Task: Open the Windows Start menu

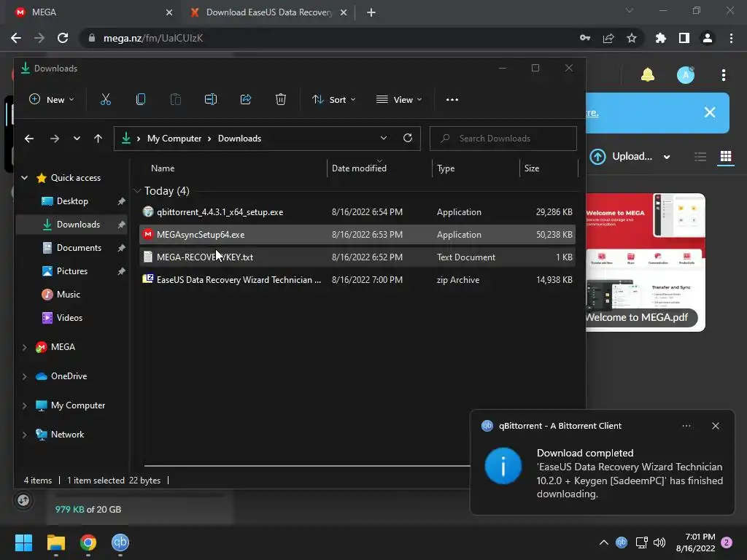Action: [23, 542]
